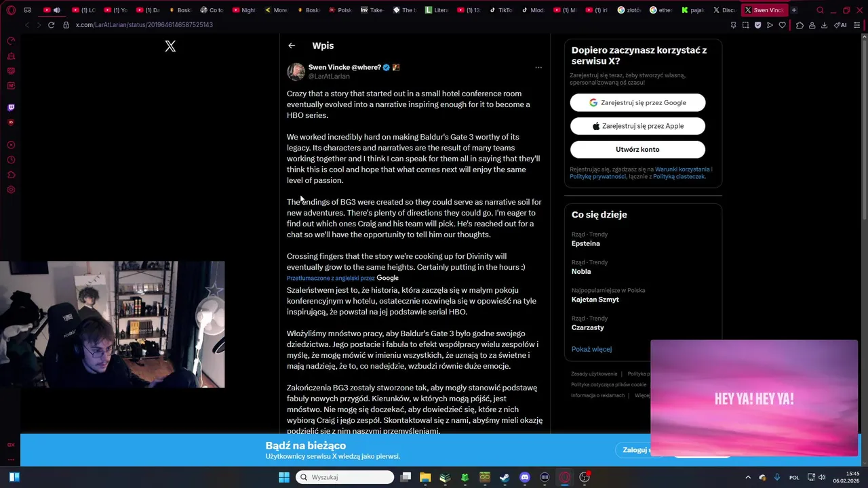This screenshot has height=488, width=868.
Task: Open the GX Corner icon at the sidebar bottom
Action: [x=11, y=445]
